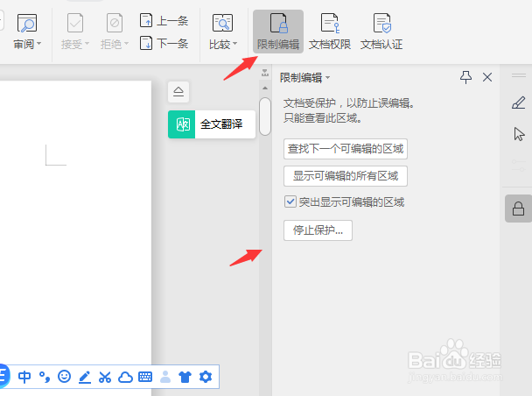The image size is (532, 396).
Task: Open 文档认证 document certification
Action: pyautogui.click(x=381, y=32)
